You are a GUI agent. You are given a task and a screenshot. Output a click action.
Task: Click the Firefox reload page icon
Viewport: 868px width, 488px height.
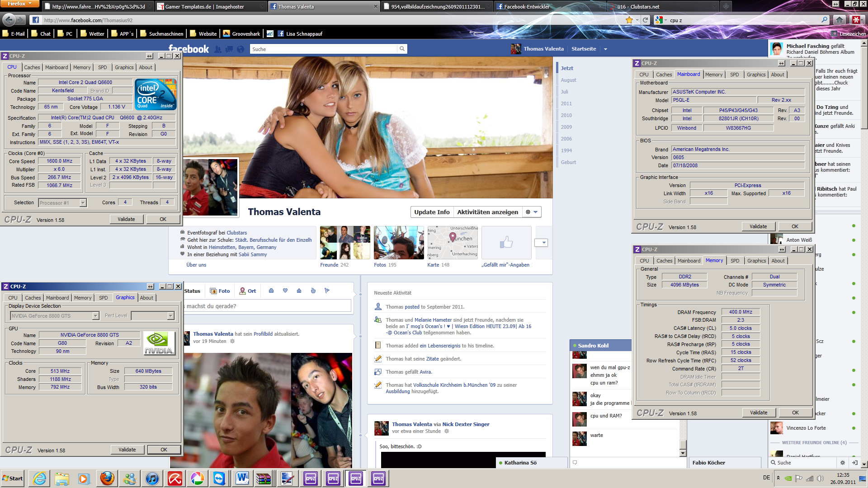pos(646,20)
